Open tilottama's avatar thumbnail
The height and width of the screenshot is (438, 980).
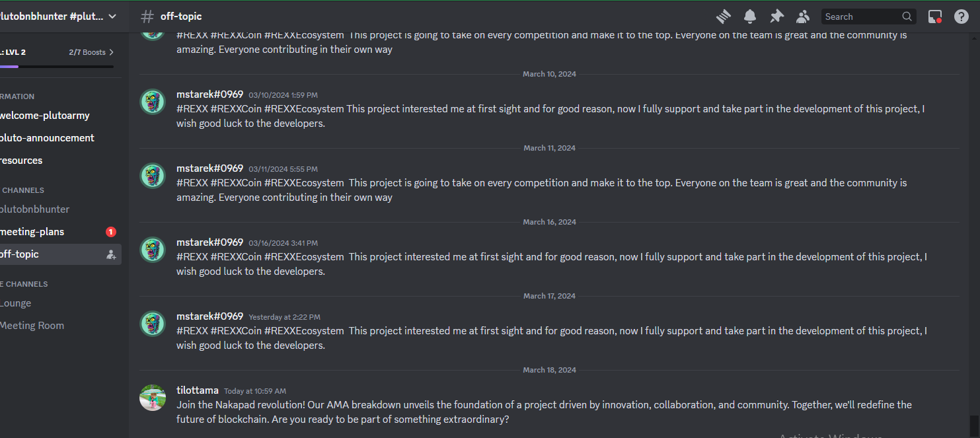(x=153, y=398)
